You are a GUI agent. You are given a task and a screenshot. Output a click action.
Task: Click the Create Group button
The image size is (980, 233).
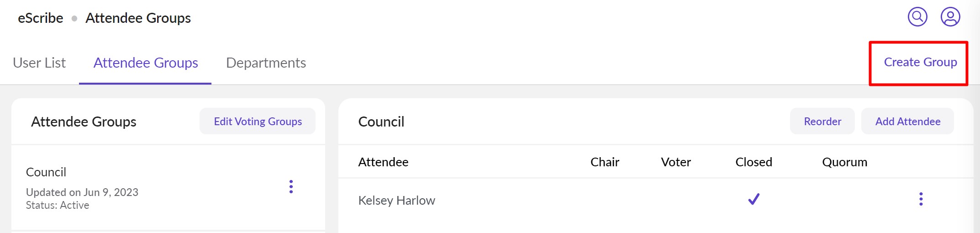click(x=920, y=62)
